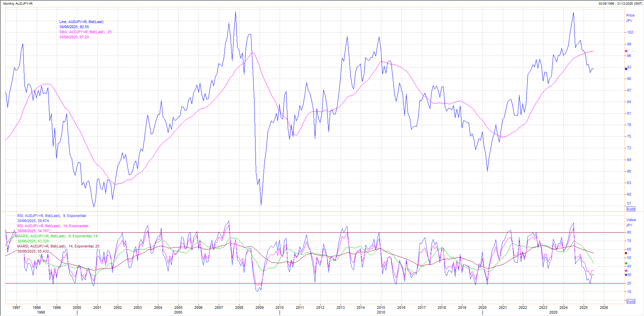Click the RSI value '30/06/2025, 29.674'
644x316 pixels.
click(33, 221)
